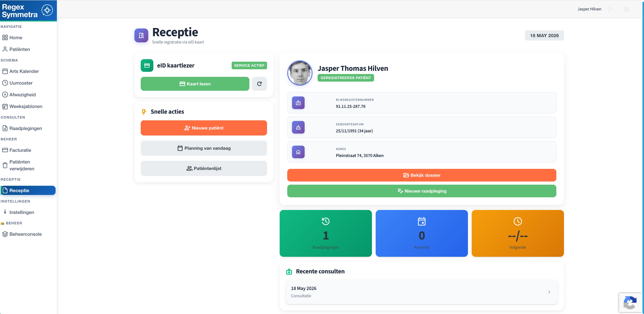Open Arts Kalender in the sidebar
The height and width of the screenshot is (314, 644).
point(24,71)
